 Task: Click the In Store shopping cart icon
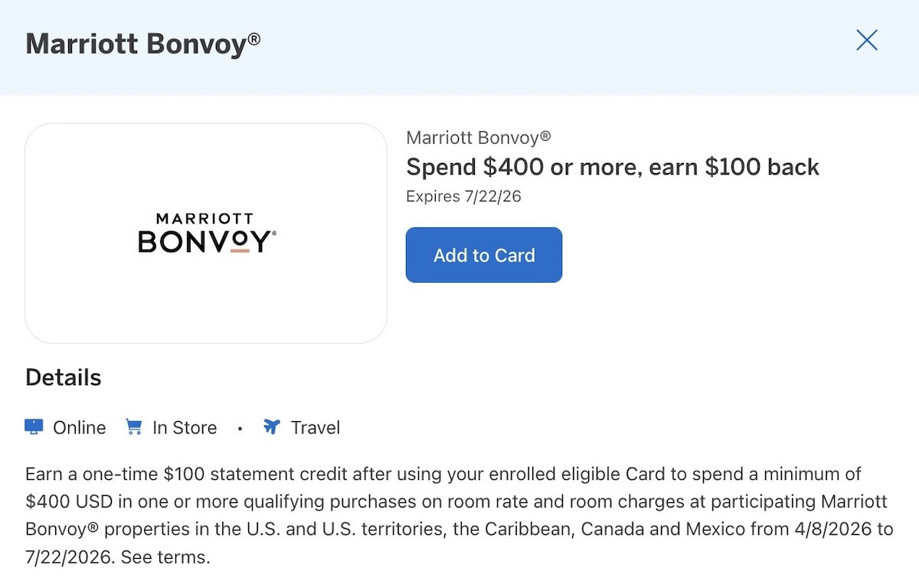[x=134, y=427]
